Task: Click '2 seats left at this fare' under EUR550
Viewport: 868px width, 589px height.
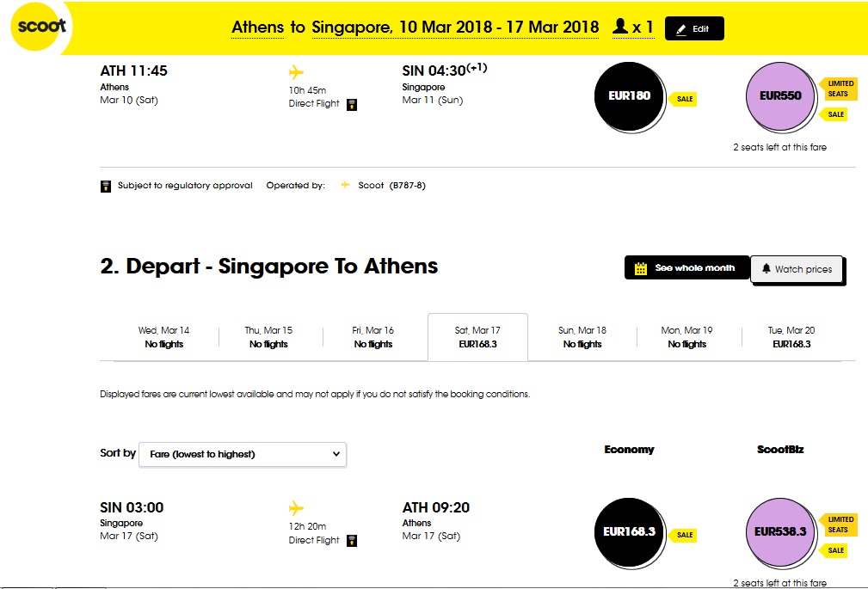Action: [780, 147]
